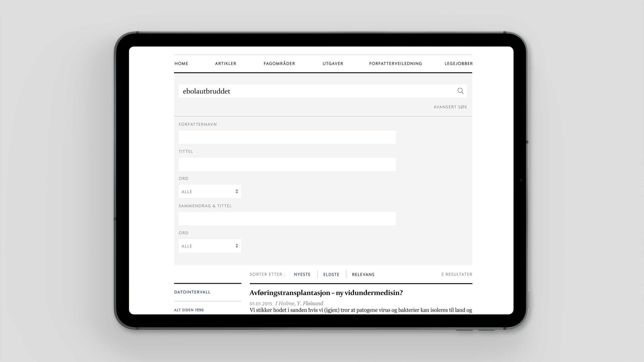Viewport: 644px width, 362px height.
Task: Open the ORD dropdown below TITTEL
Action: [x=210, y=192]
